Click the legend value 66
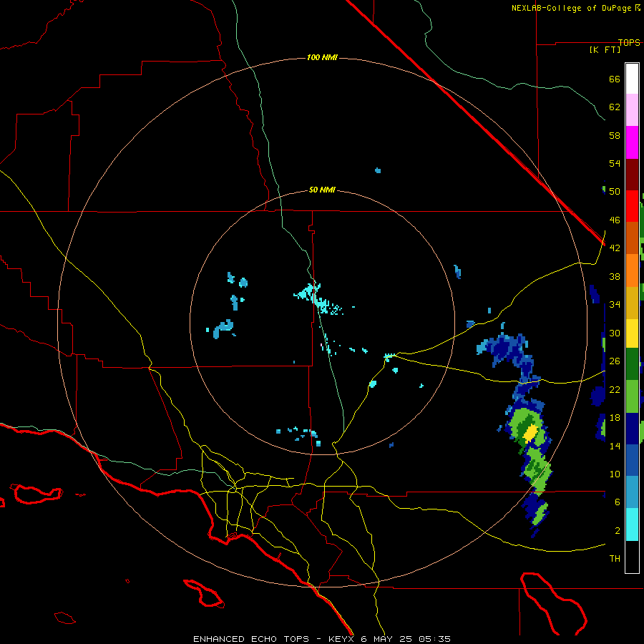 click(x=615, y=79)
